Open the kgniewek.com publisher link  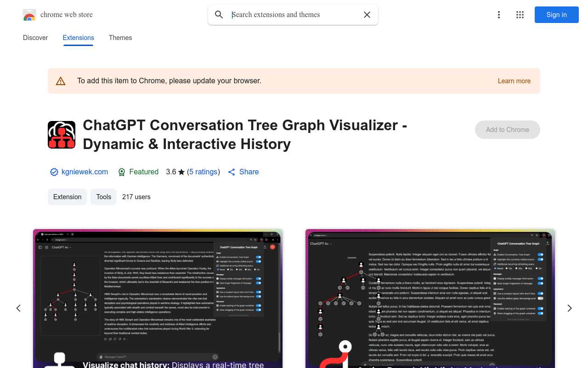85,172
